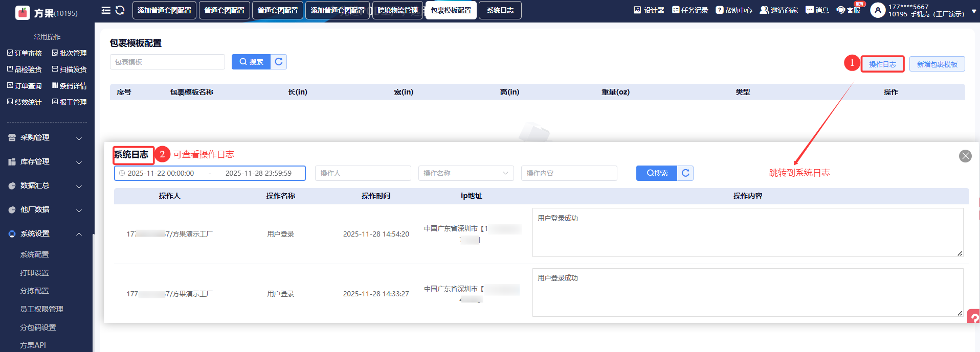Viewport: 980px width, 352px height.
Task: Open 员工权限管理 in the sidebar
Action: tap(41, 309)
